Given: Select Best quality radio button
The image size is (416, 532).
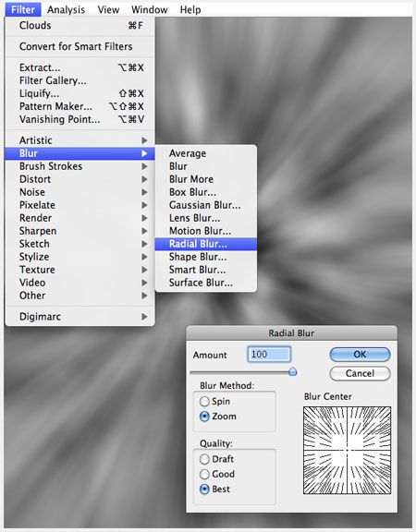Looking at the screenshot, I should click(204, 489).
